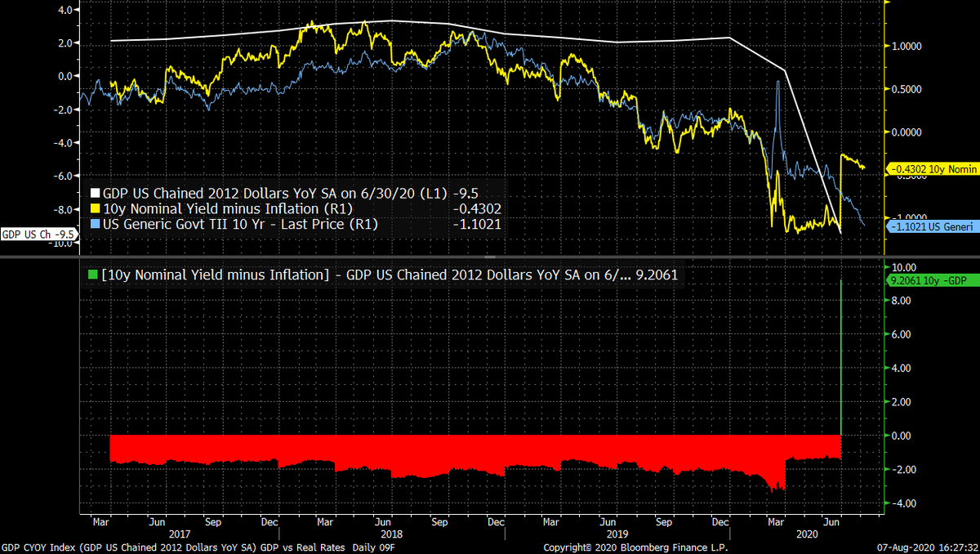Click the green spike bar in lower chart
The image size is (980, 554).
click(841, 358)
